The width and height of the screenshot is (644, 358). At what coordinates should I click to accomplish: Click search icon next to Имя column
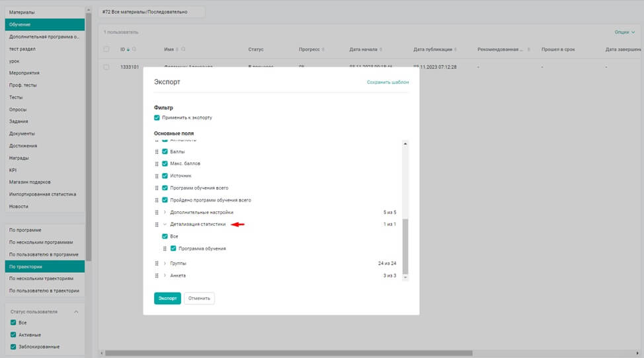[x=184, y=50]
